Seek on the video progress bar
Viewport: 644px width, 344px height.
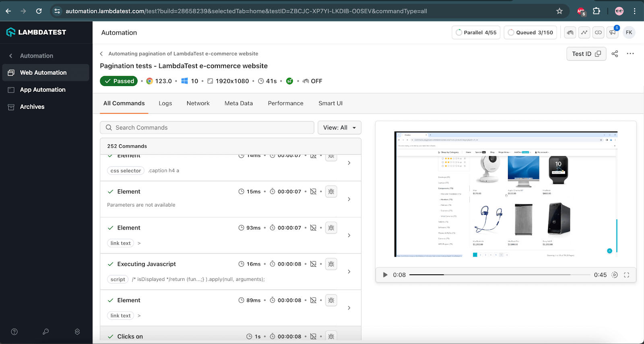point(500,275)
